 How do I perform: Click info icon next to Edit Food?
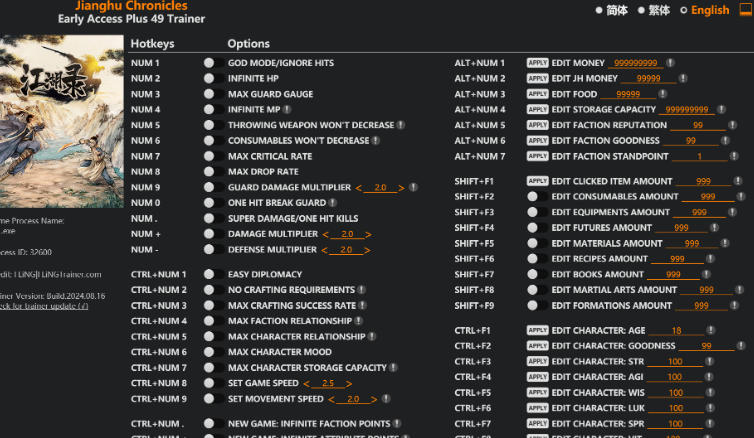[661, 94]
